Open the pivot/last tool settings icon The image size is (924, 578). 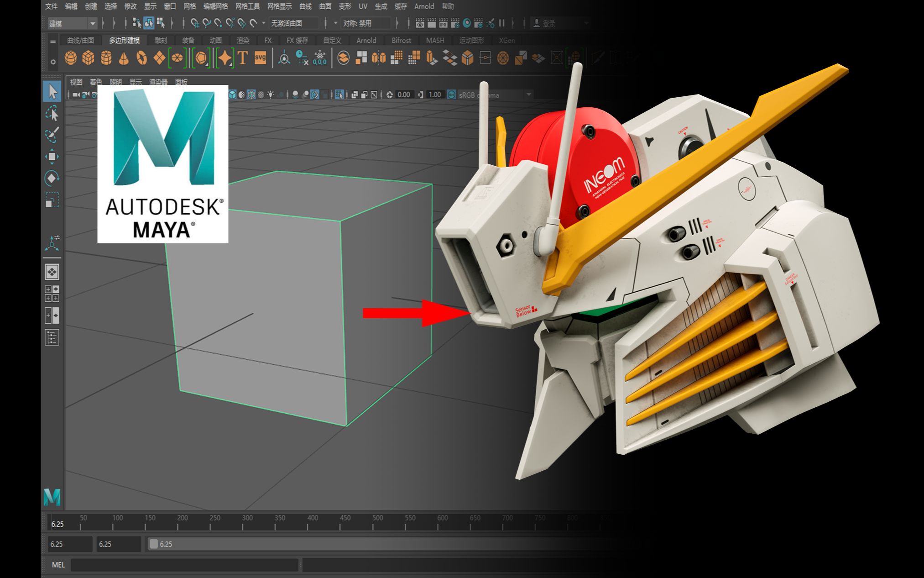(x=52, y=243)
